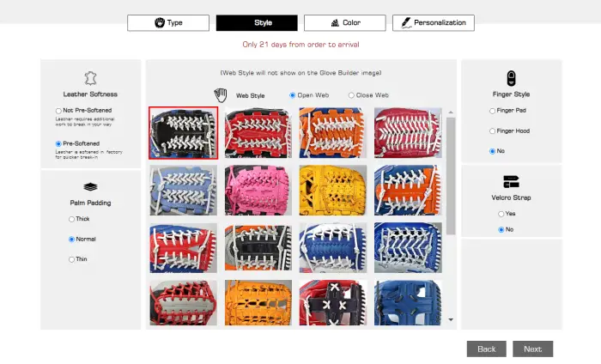
Task: Go to the Next step
Action: click(533, 349)
